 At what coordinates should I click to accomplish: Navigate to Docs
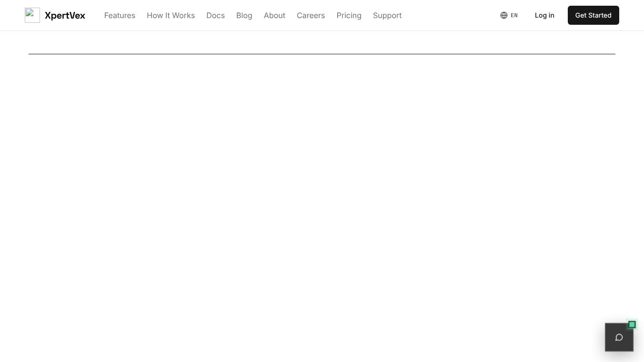pos(215,15)
